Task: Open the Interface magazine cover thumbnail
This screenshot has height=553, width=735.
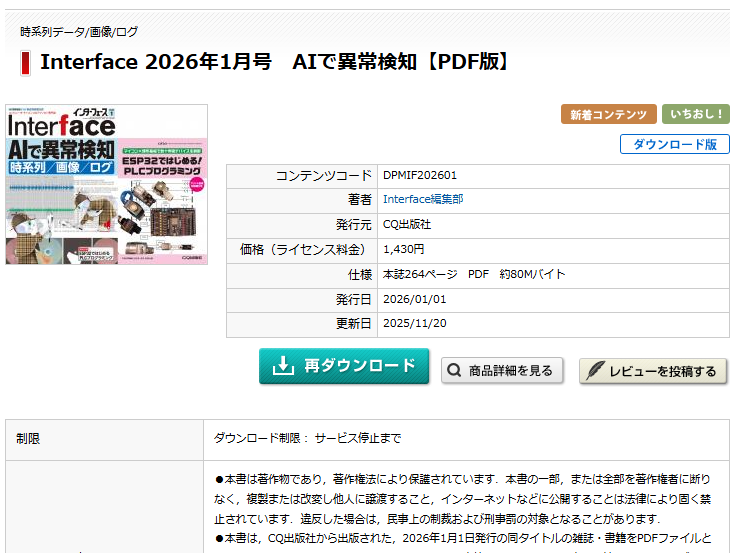Action: pos(106,185)
